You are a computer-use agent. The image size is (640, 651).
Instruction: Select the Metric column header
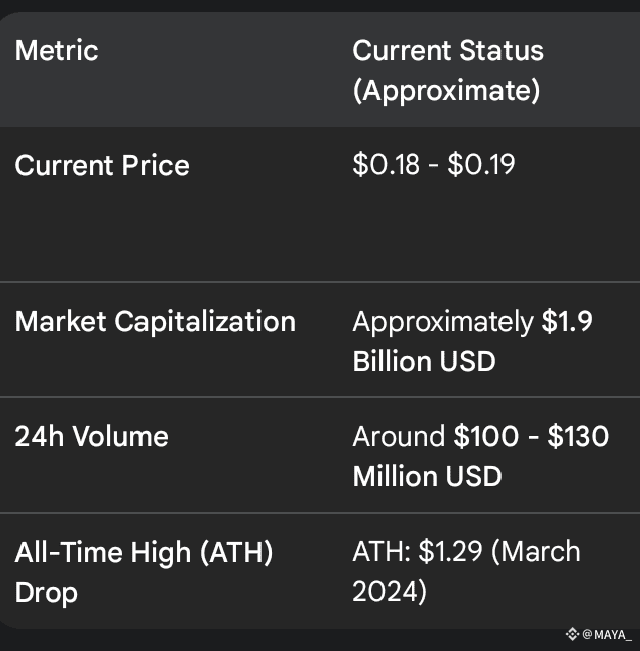pos(57,50)
